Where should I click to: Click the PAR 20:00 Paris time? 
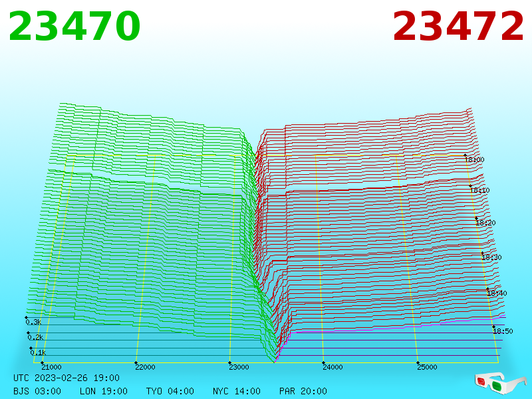tap(303, 391)
